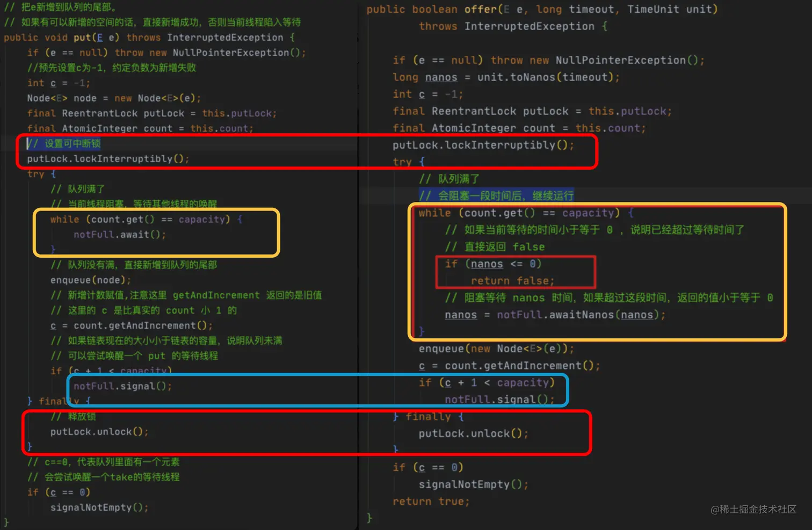The height and width of the screenshot is (530, 812).
Task: Click the 'return false;' statement
Action: 513,280
